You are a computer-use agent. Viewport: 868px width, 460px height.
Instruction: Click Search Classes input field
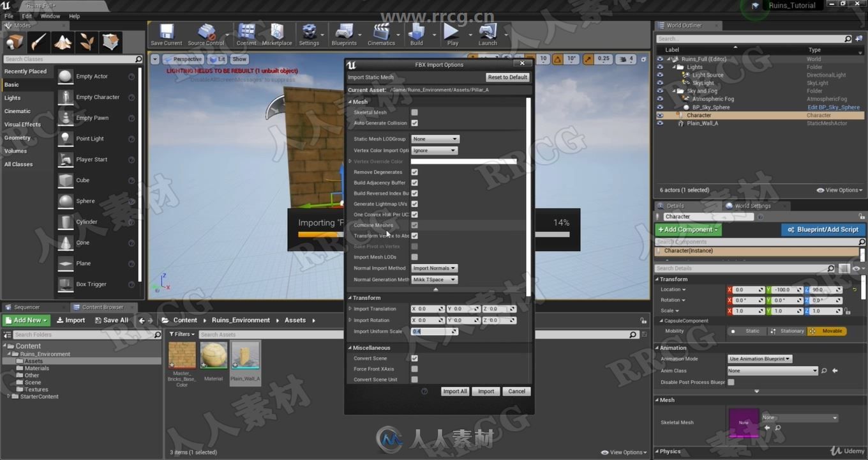[x=73, y=59]
